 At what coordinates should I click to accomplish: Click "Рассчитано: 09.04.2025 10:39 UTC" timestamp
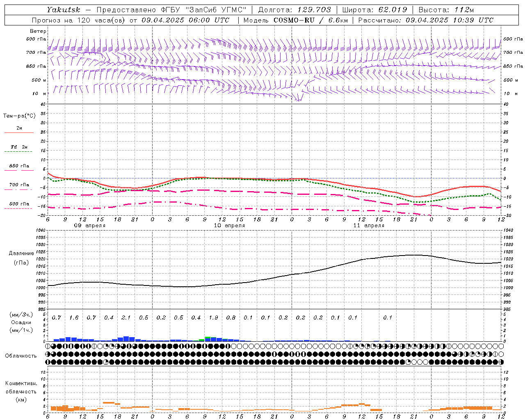coord(426,20)
